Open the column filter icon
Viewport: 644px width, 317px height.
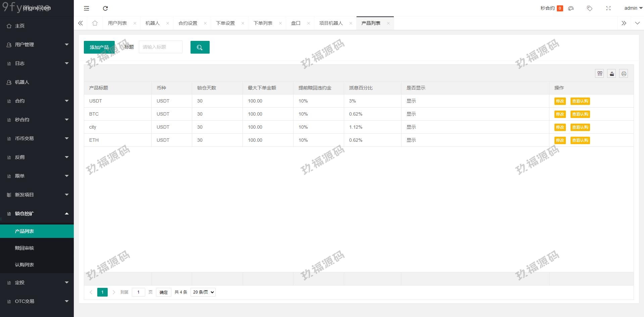(599, 74)
